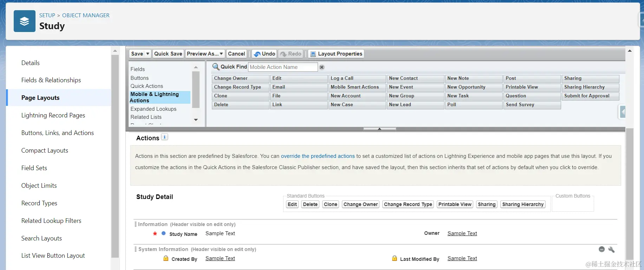Open Page Layouts in the sidebar

pyautogui.click(x=40, y=98)
